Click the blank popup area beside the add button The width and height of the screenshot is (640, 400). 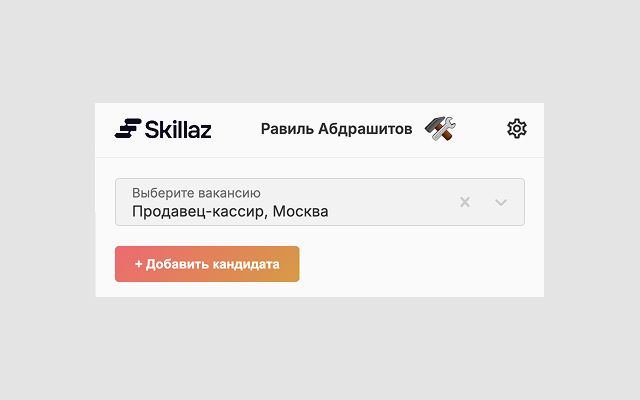(x=420, y=264)
